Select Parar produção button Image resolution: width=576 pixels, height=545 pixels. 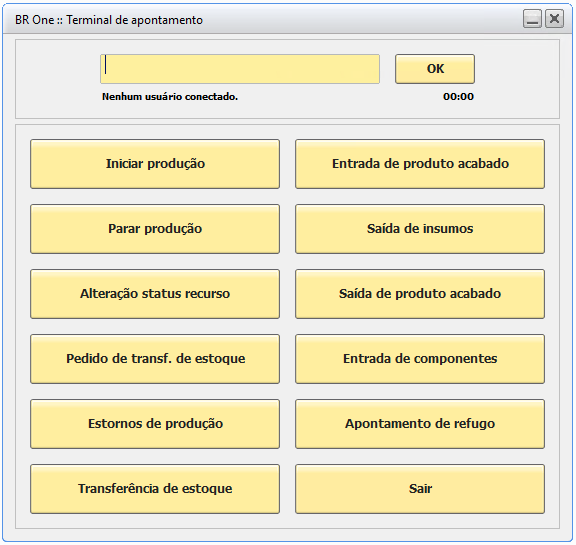tap(155, 229)
